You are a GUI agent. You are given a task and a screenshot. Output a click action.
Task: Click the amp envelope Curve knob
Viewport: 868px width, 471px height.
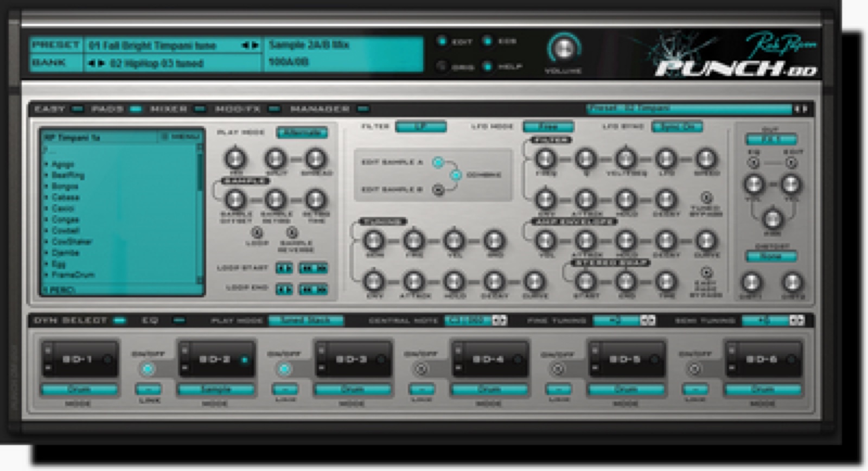(706, 240)
